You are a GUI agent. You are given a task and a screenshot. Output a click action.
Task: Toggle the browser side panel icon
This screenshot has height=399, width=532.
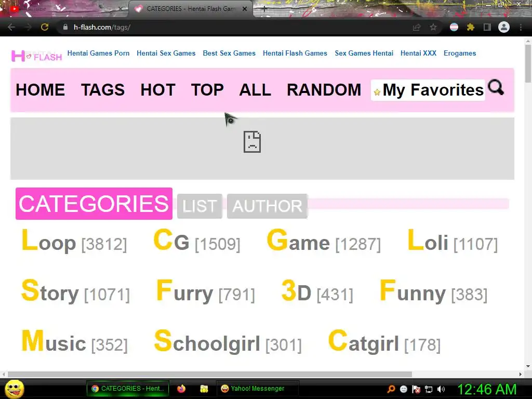(x=487, y=27)
